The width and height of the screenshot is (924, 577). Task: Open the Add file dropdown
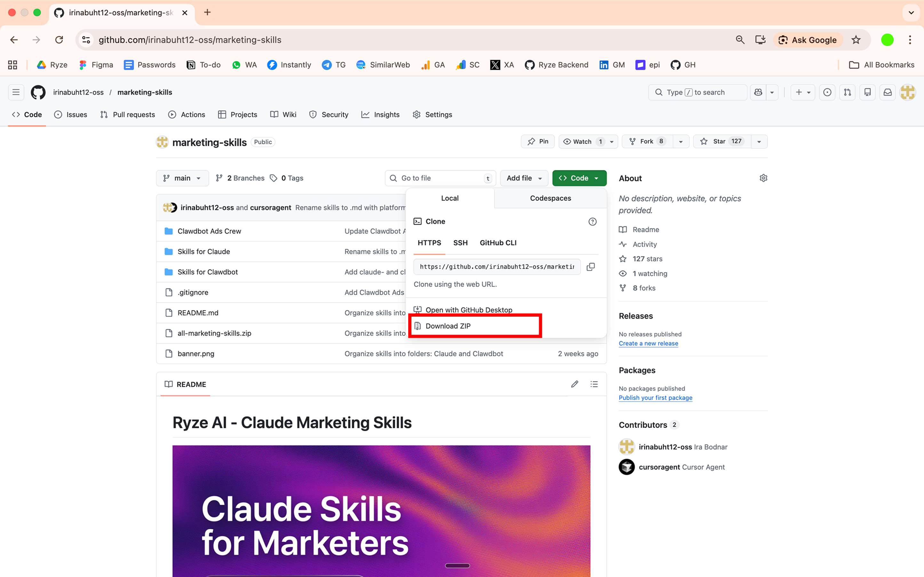point(523,178)
